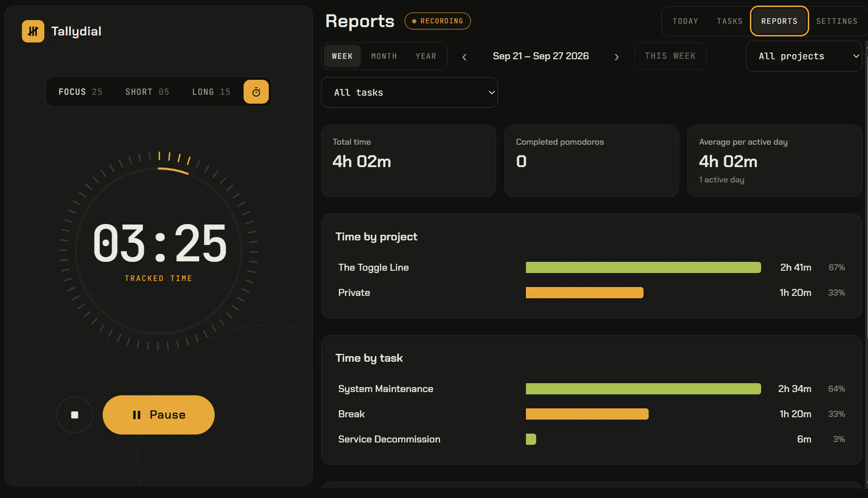Click the Tallydial tally-mark logo icon
Image resolution: width=868 pixels, height=498 pixels.
[x=33, y=31]
